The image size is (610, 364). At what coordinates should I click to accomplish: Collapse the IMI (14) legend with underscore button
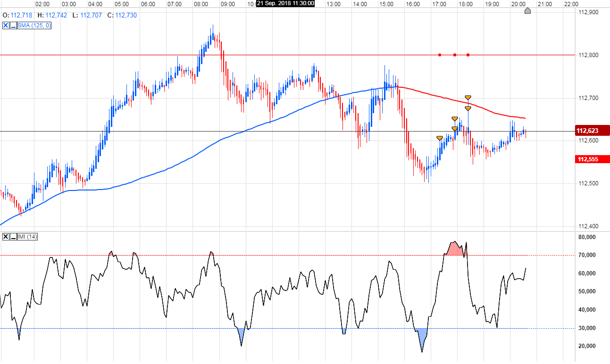tap(13, 236)
